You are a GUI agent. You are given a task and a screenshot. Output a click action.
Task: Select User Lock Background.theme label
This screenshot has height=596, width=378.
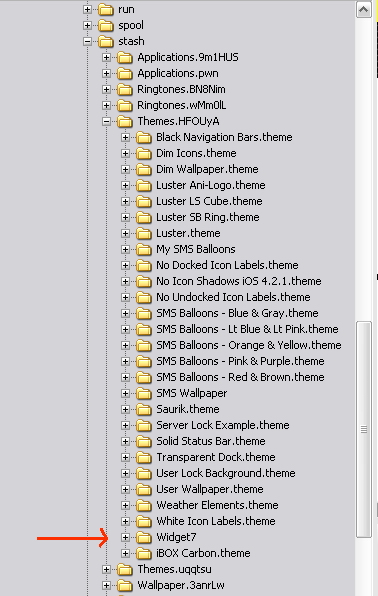click(226, 473)
